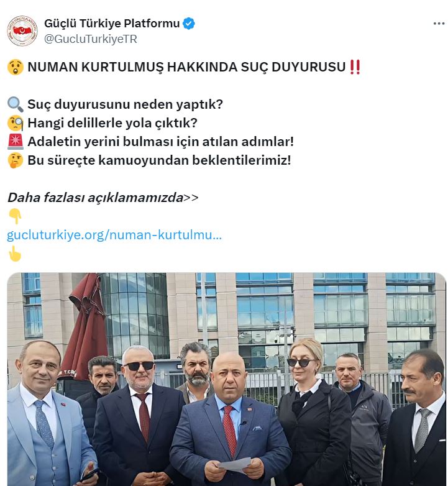The width and height of the screenshot is (448, 486).
Task: Click the astonished face emoji in headline
Action: pos(15,67)
